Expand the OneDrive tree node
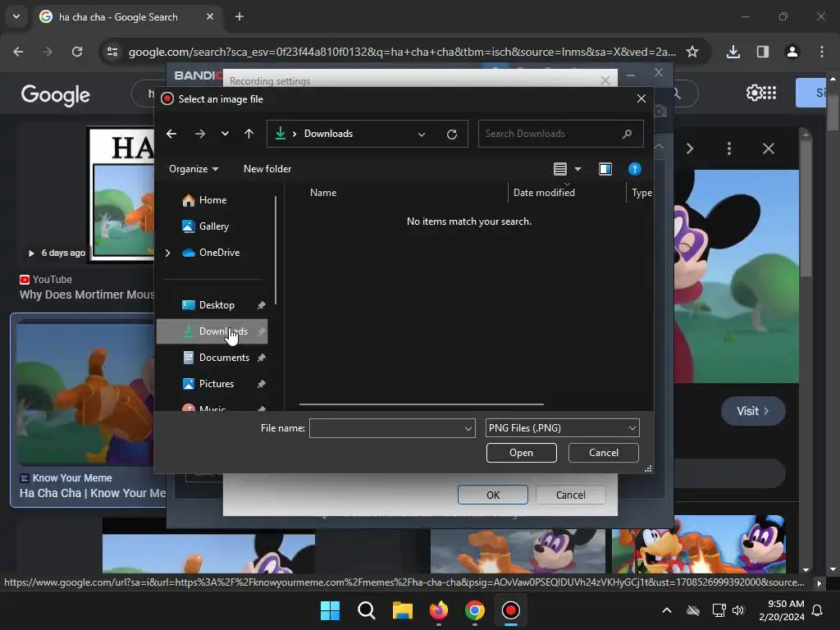This screenshot has width=840, height=630. pyautogui.click(x=167, y=253)
